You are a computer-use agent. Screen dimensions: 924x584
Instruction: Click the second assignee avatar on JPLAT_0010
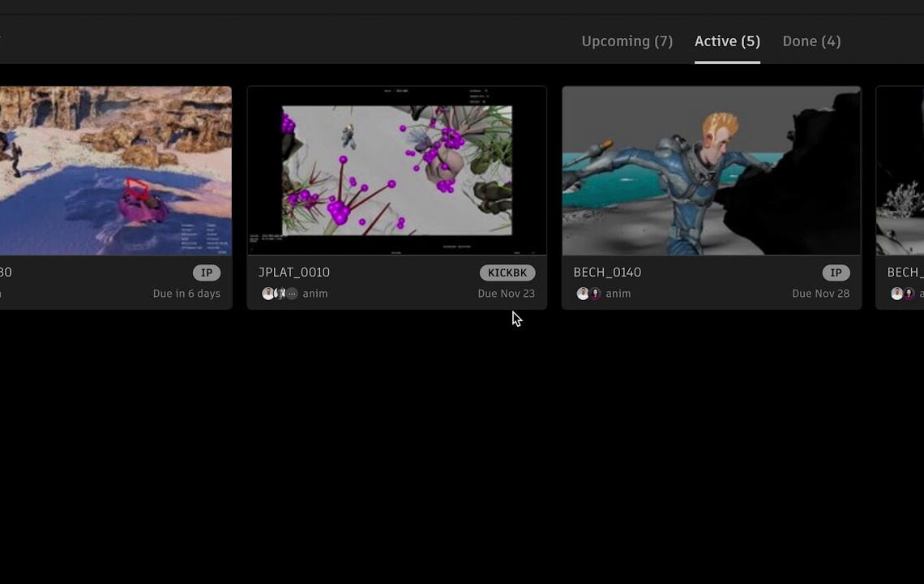[280, 294]
